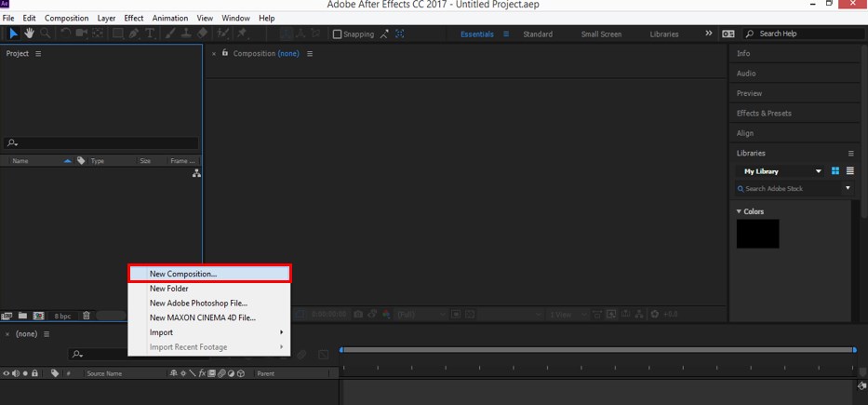Screen dimensions: 868x405
Task: Open the project flowchart view icon
Action: pyautogui.click(x=196, y=173)
